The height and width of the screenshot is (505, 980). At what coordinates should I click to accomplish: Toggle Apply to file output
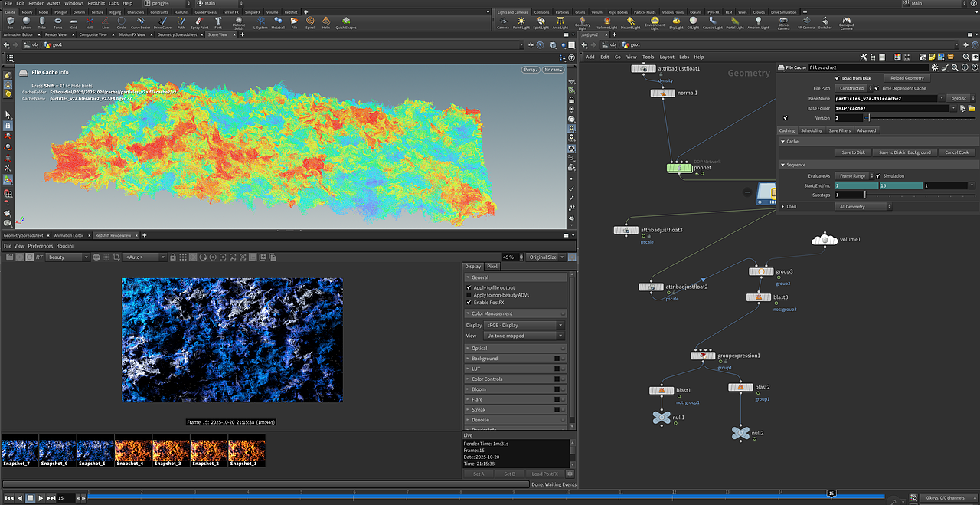(469, 287)
